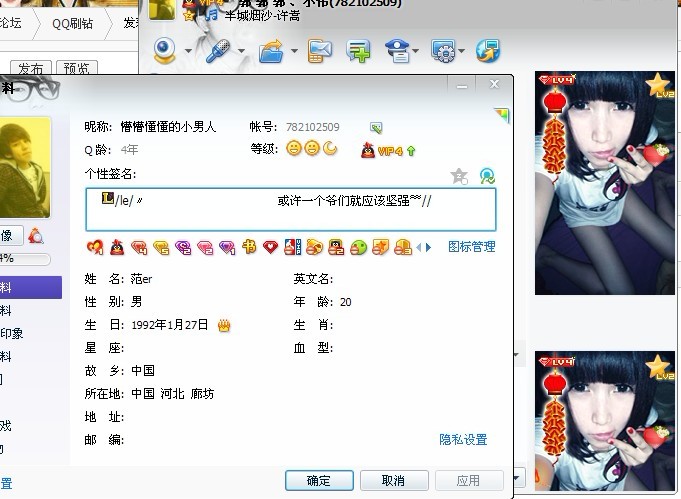Click the 应用 apply button
This screenshot has width=681, height=499.
point(469,480)
